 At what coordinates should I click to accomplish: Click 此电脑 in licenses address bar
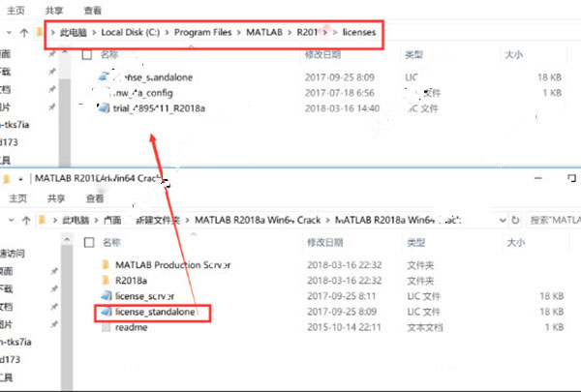click(x=74, y=33)
